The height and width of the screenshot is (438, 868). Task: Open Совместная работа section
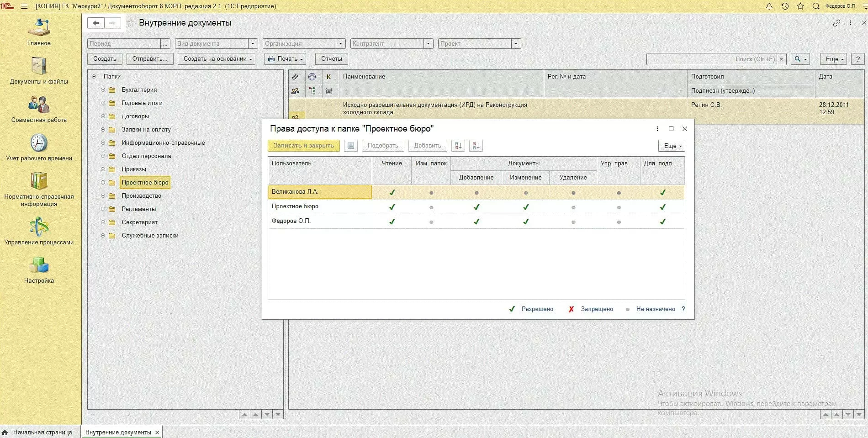point(39,109)
